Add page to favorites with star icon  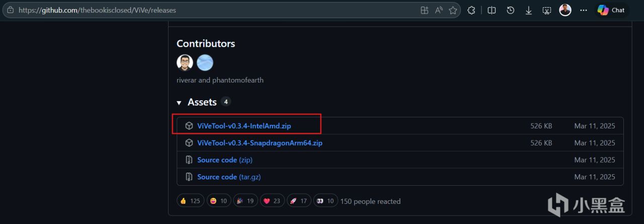pos(453,10)
